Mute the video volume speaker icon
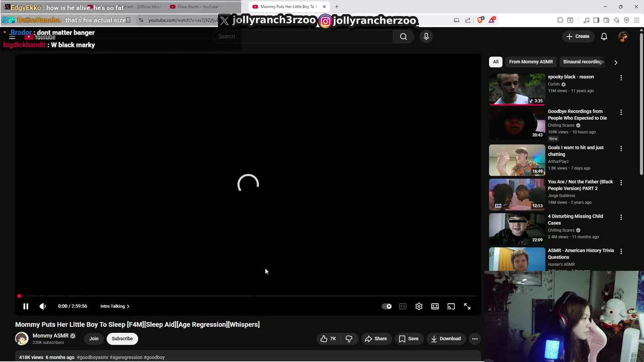This screenshot has height=362, width=644. 43,306
